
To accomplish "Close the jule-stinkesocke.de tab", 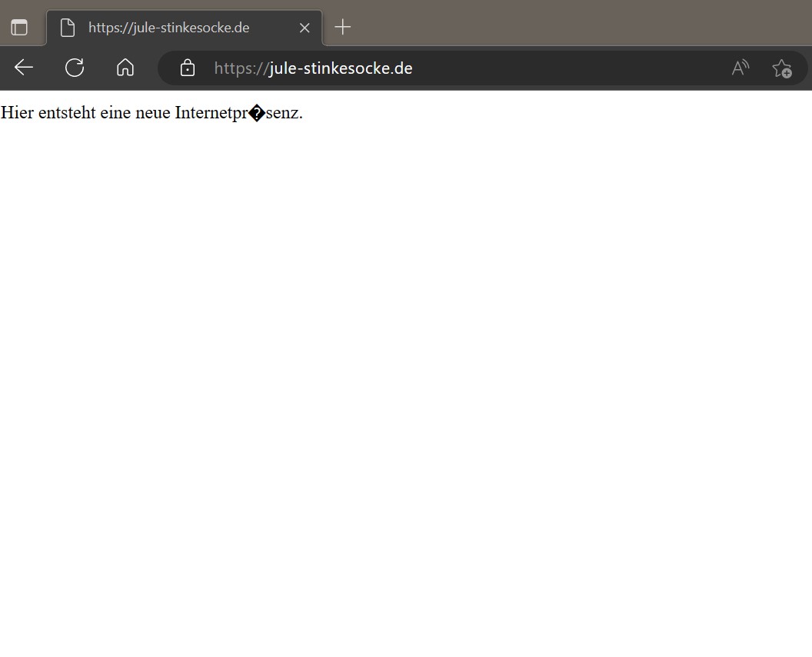I will tap(304, 28).
